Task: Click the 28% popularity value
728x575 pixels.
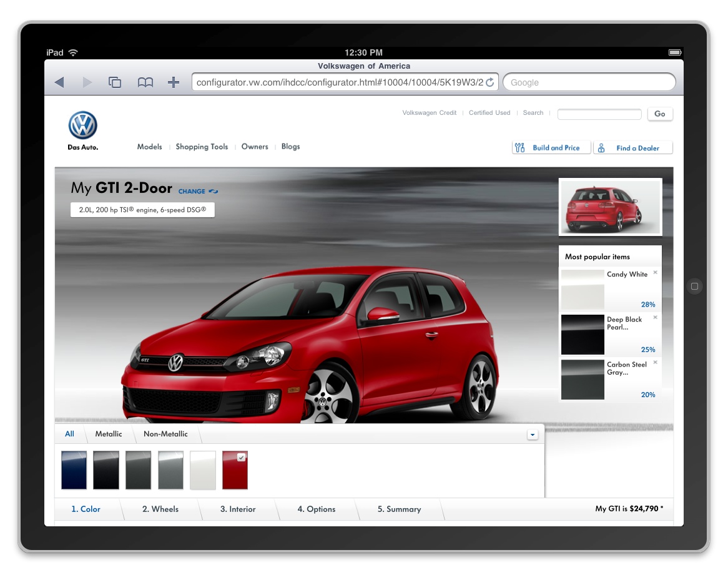Action: 648,305
